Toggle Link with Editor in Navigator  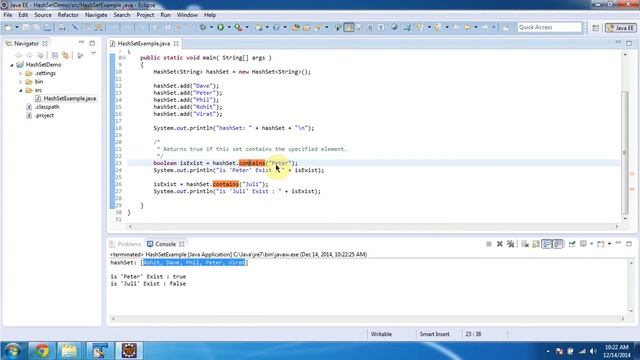tap(65, 55)
